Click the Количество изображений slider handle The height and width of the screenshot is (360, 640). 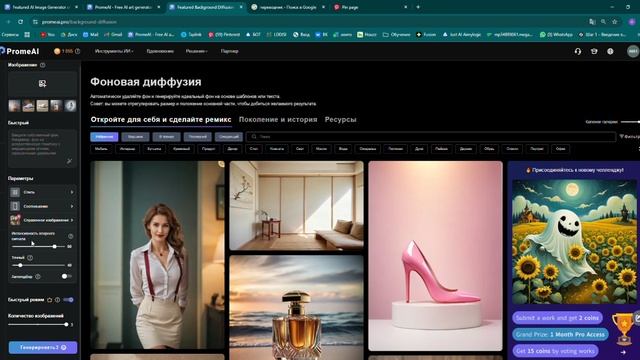coord(66,324)
